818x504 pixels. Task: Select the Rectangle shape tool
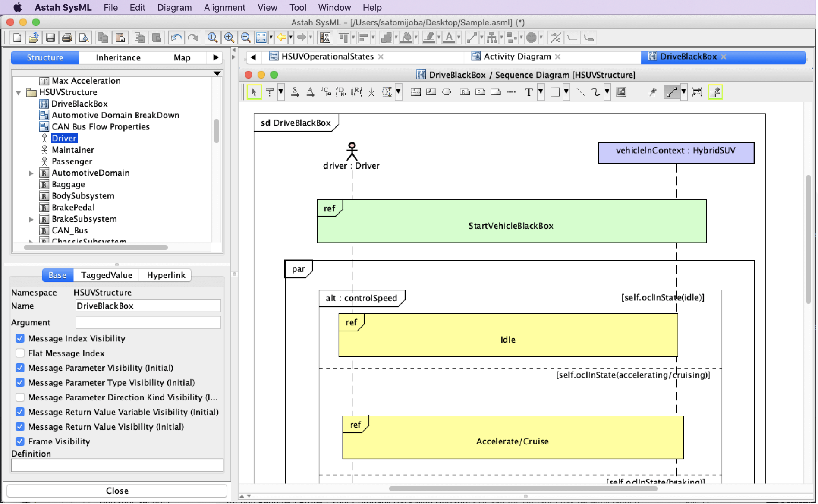(555, 92)
